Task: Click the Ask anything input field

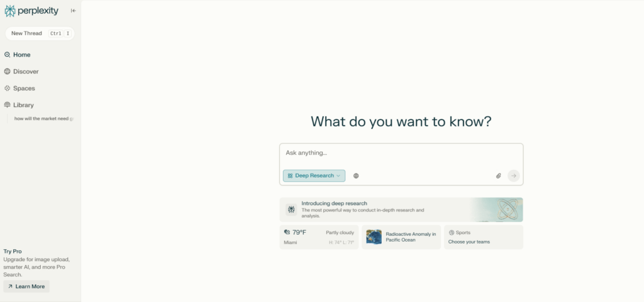Action: click(x=401, y=154)
